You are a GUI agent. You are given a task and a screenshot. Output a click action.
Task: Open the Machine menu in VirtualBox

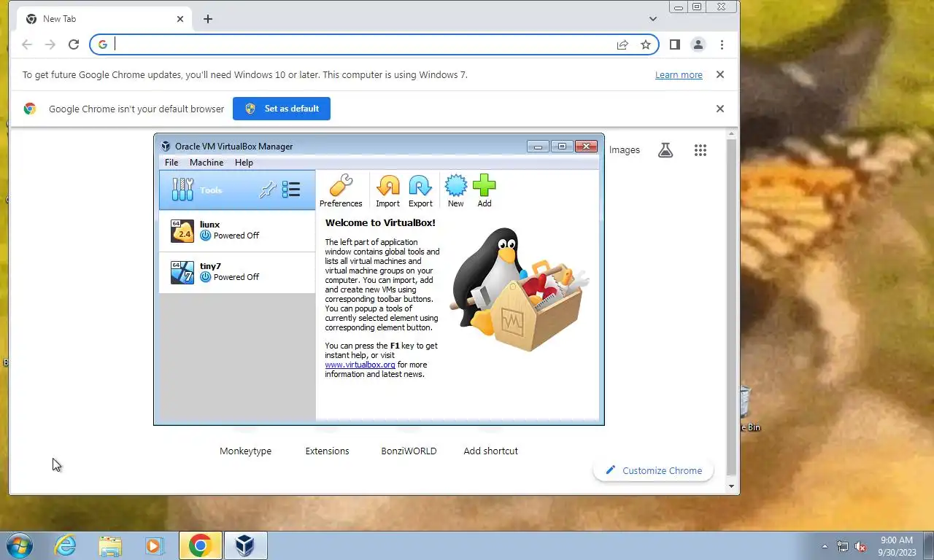point(207,163)
